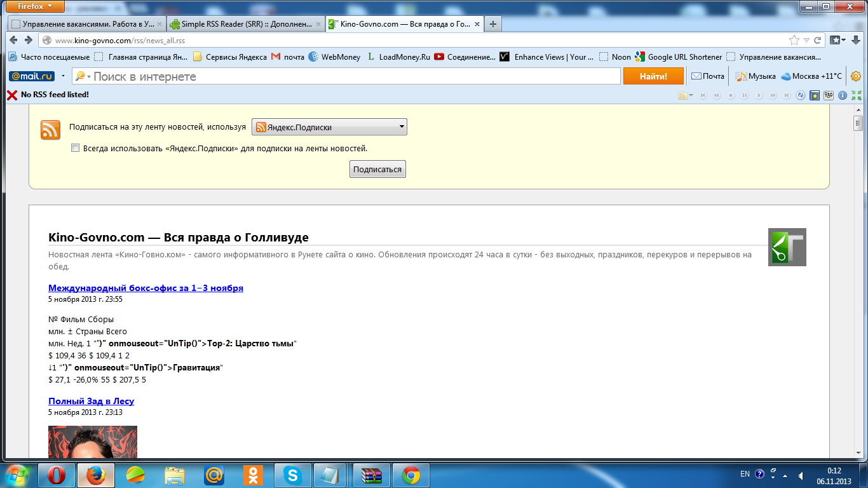Go back with the browser back arrow
Viewport: 868px width, 488px height.
tap(13, 40)
